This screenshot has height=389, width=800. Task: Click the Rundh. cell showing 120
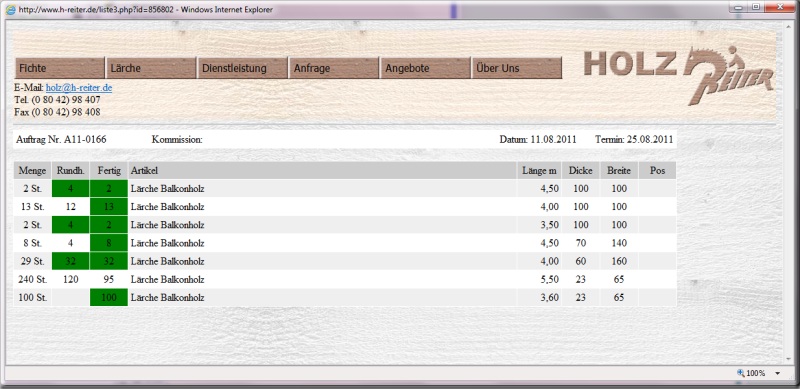[70, 279]
